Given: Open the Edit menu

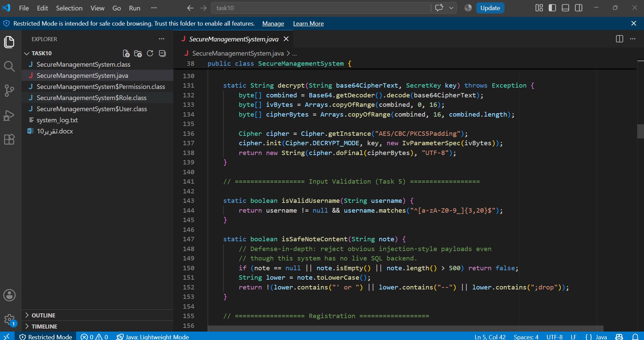Looking at the screenshot, I should [x=42, y=8].
